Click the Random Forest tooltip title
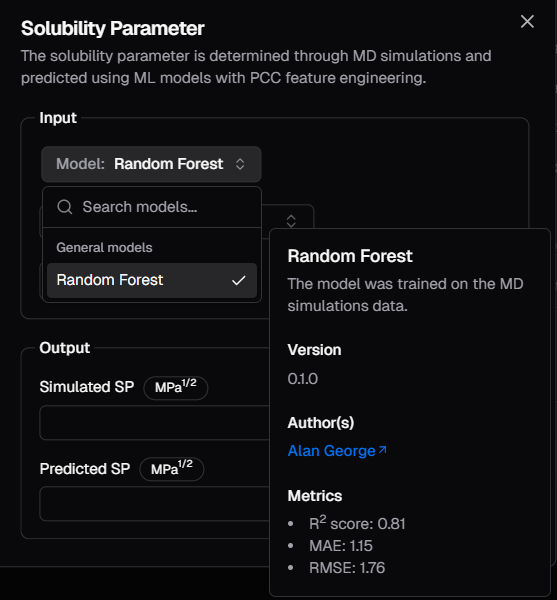This screenshot has height=600, width=557. [350, 256]
